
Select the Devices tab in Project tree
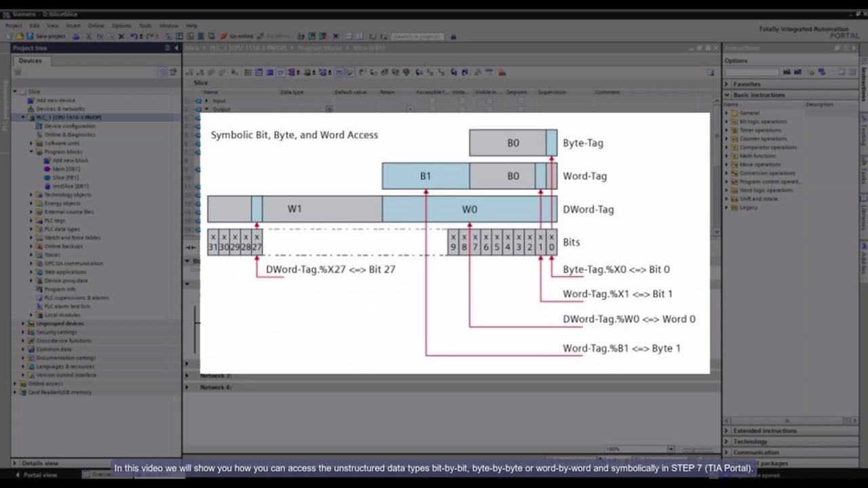[x=30, y=60]
